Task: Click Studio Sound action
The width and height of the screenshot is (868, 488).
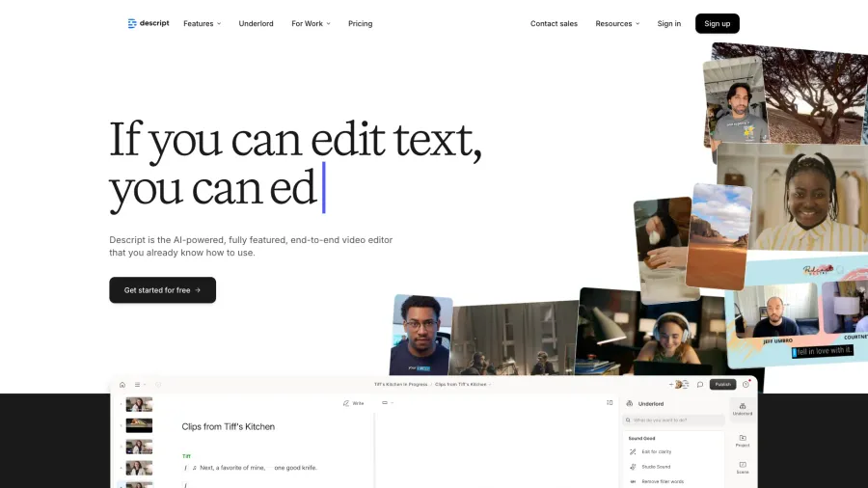Action: click(650, 467)
